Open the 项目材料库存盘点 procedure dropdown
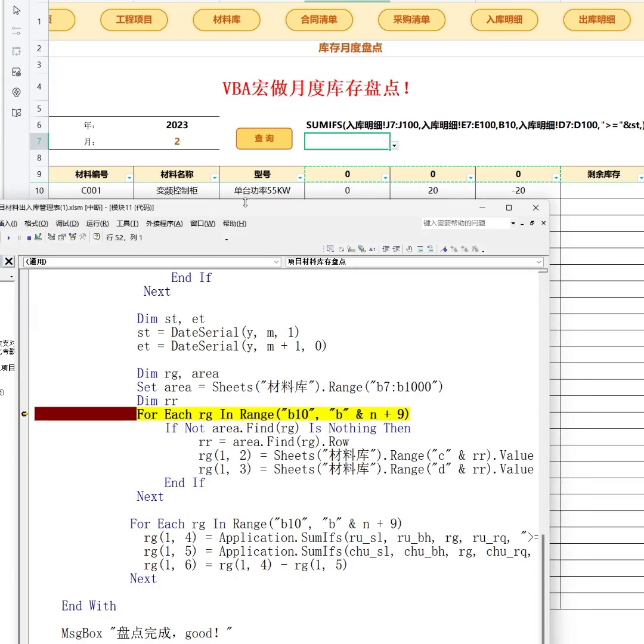The image size is (644, 644). click(539, 262)
